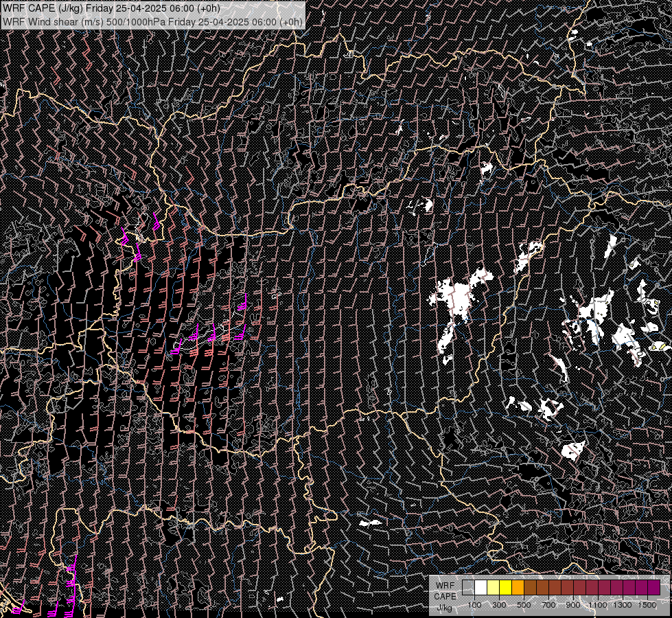Image resolution: width=672 pixels, height=618 pixels.
Task: Click the CAPE label in the legend
Action: pos(445,597)
